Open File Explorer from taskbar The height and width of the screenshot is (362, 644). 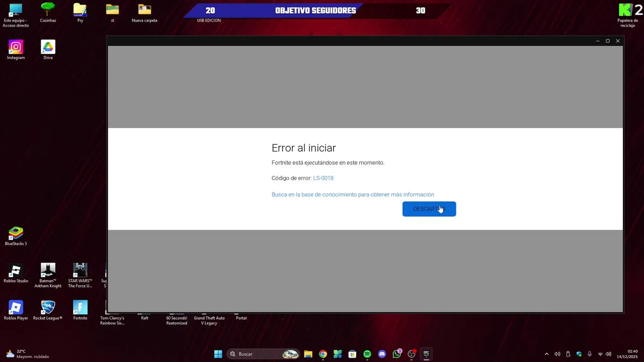(308, 354)
